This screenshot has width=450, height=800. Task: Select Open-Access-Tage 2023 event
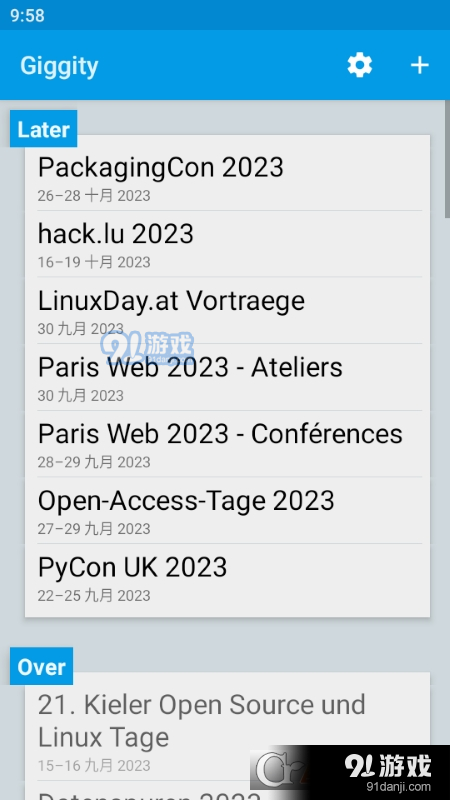coord(228,511)
